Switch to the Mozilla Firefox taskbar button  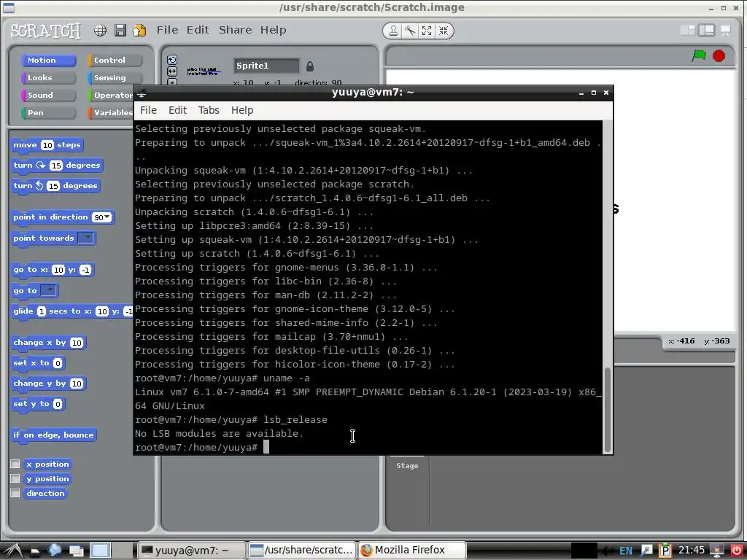[x=411, y=551]
